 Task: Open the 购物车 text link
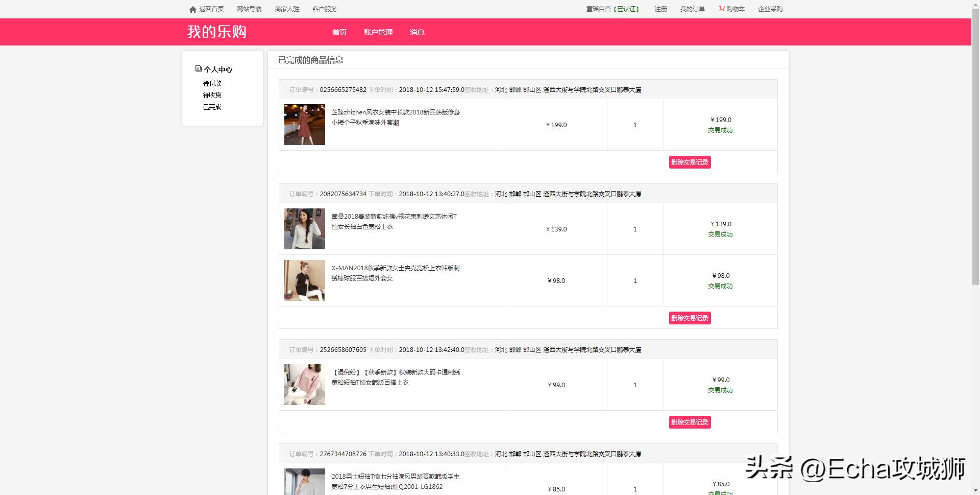(736, 9)
